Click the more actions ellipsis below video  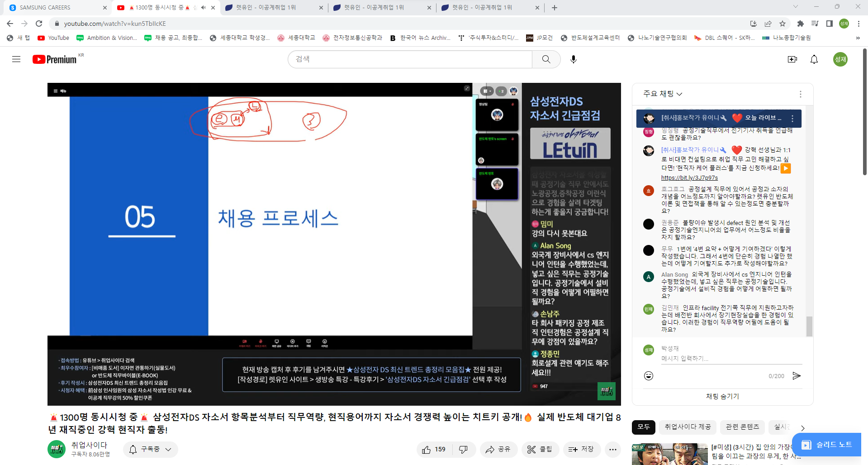pyautogui.click(x=612, y=449)
